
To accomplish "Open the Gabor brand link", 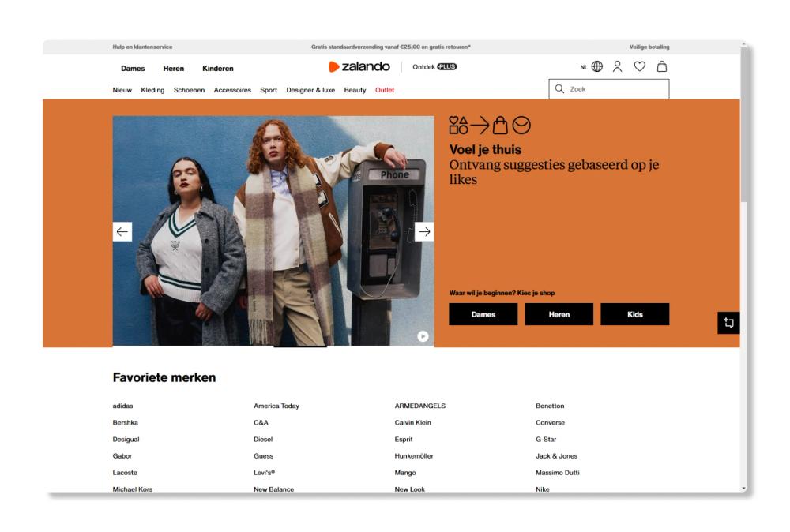I will pos(122,456).
